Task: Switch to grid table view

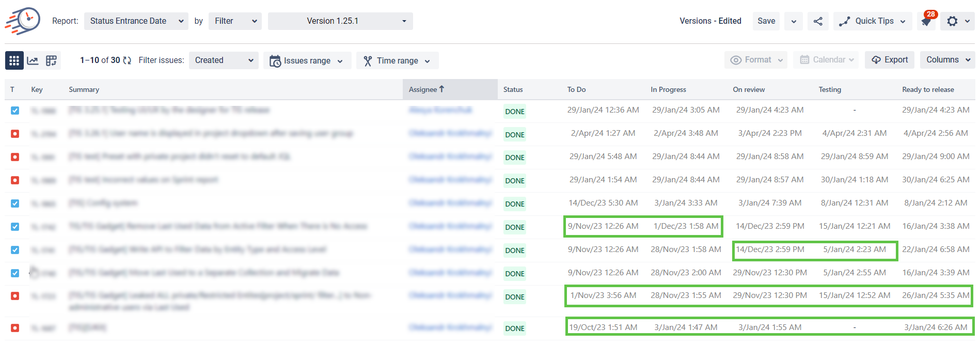Action: [x=14, y=60]
